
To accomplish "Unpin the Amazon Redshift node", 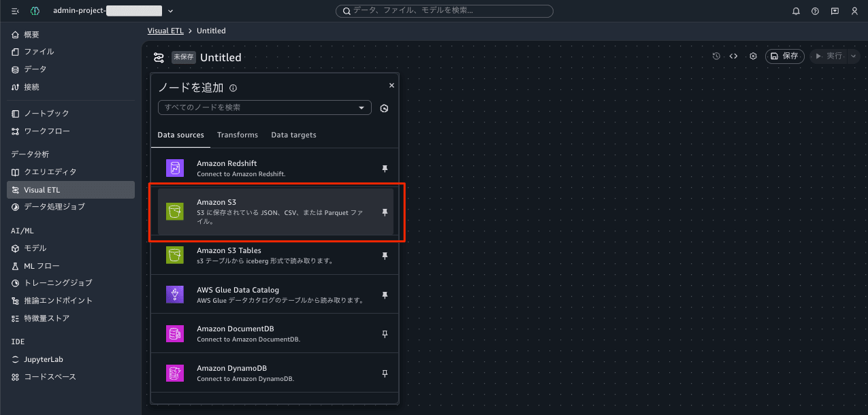I will (x=385, y=168).
